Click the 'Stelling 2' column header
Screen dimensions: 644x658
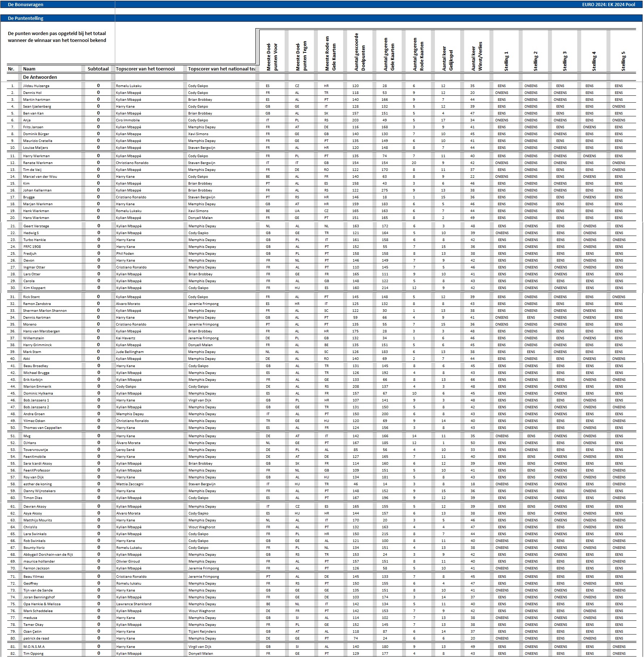coord(535,61)
